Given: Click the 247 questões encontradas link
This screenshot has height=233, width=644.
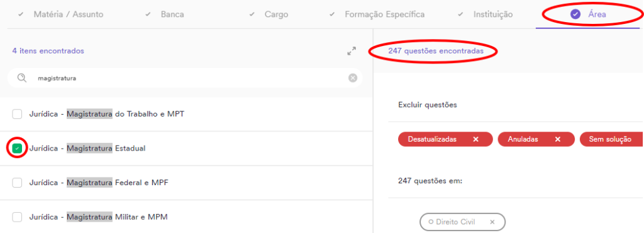Looking at the screenshot, I should click(436, 51).
